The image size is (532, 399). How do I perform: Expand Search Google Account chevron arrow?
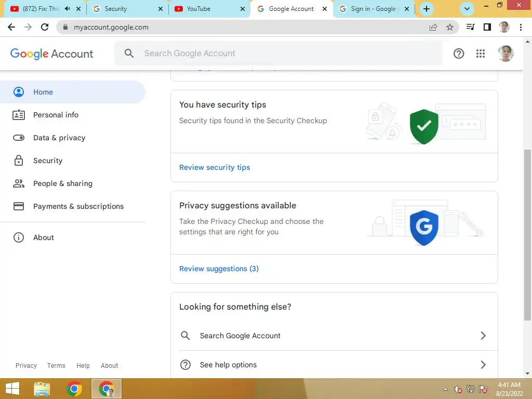click(x=483, y=336)
